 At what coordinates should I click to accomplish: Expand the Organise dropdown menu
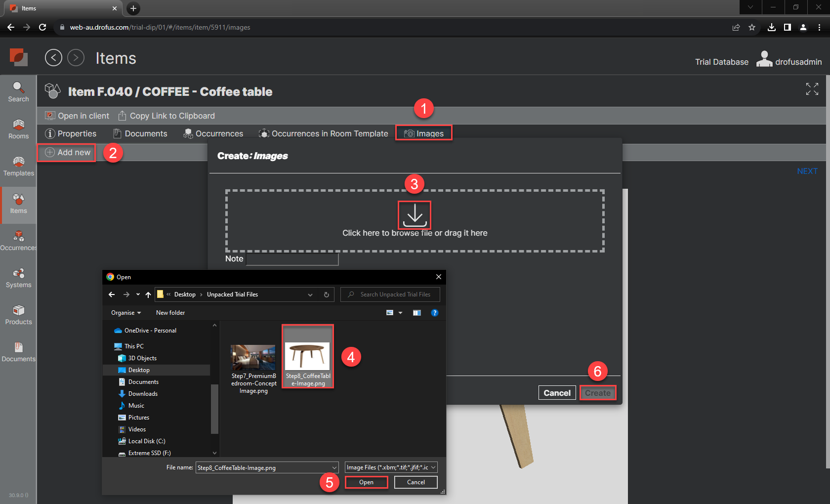pyautogui.click(x=126, y=313)
